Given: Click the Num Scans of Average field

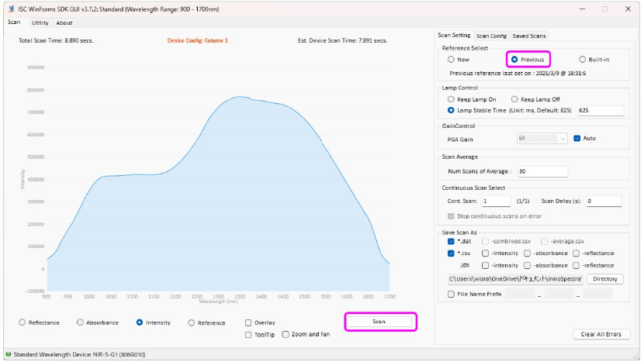Looking at the screenshot, I should point(542,171).
